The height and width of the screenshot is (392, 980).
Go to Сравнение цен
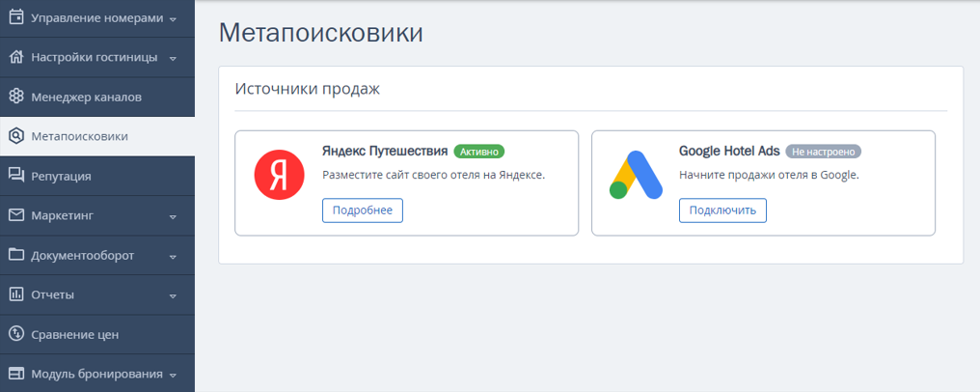pos(97,334)
